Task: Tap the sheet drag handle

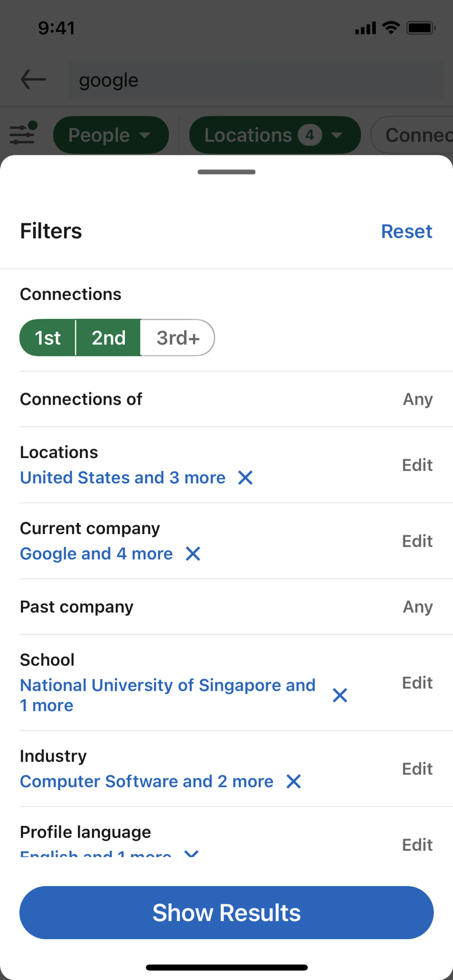Action: (x=226, y=172)
